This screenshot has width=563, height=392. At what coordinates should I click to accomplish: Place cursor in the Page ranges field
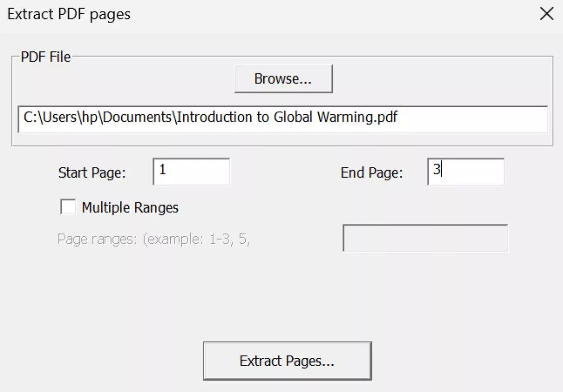tap(425, 238)
